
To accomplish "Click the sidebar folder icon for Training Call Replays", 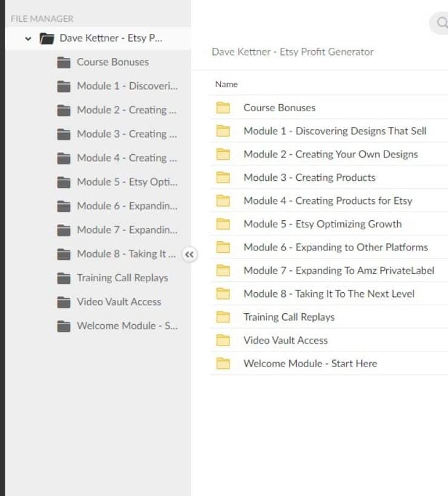I will tap(64, 278).
